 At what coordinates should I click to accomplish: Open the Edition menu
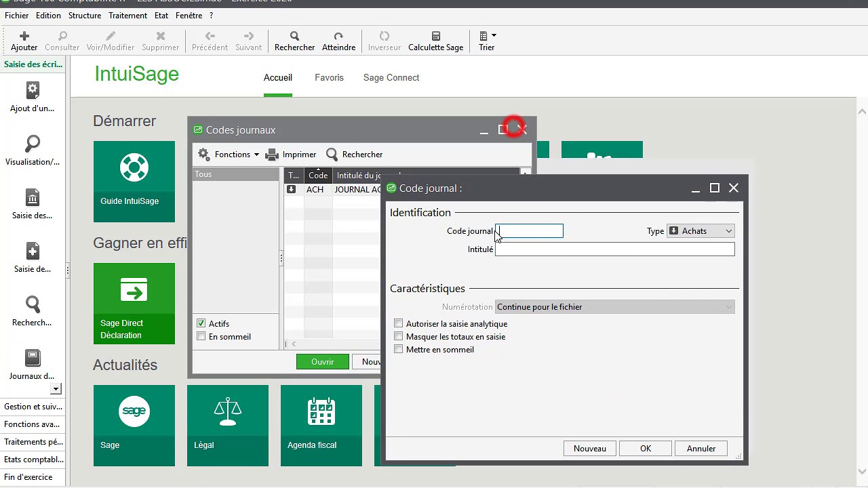point(48,16)
